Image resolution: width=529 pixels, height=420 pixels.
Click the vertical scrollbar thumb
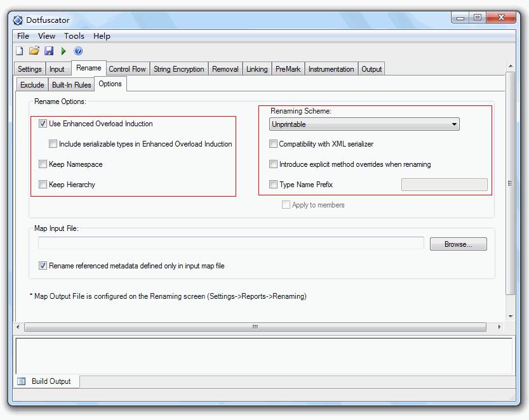pyautogui.click(x=510, y=183)
